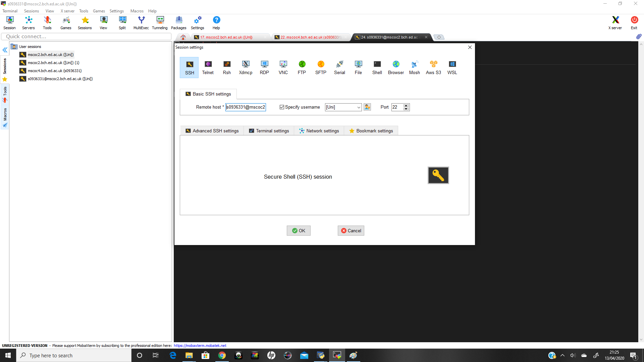This screenshot has width=644, height=362.
Task: Select the SFTP session type
Action: tap(321, 67)
